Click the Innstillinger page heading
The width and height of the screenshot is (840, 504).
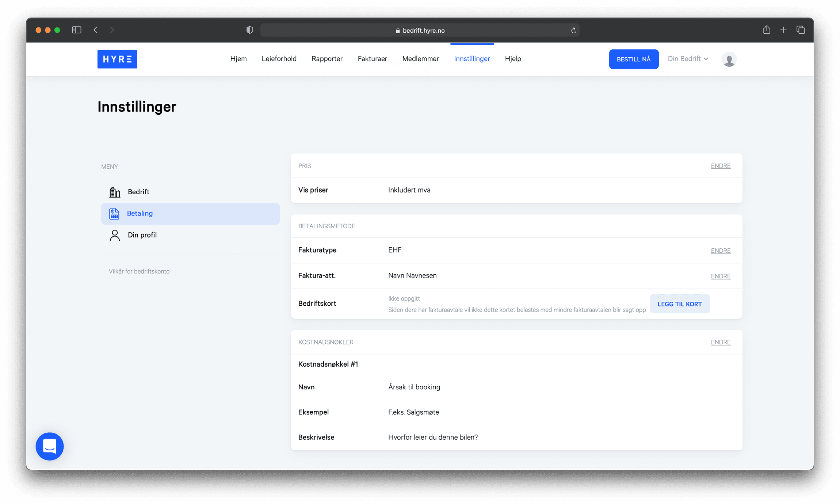click(137, 107)
